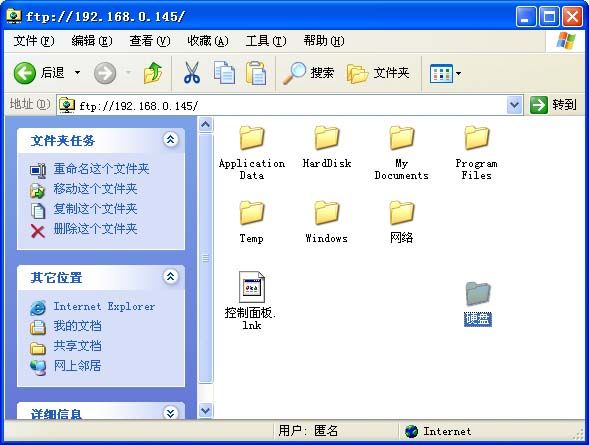Select the HardDisk folder

click(327, 147)
